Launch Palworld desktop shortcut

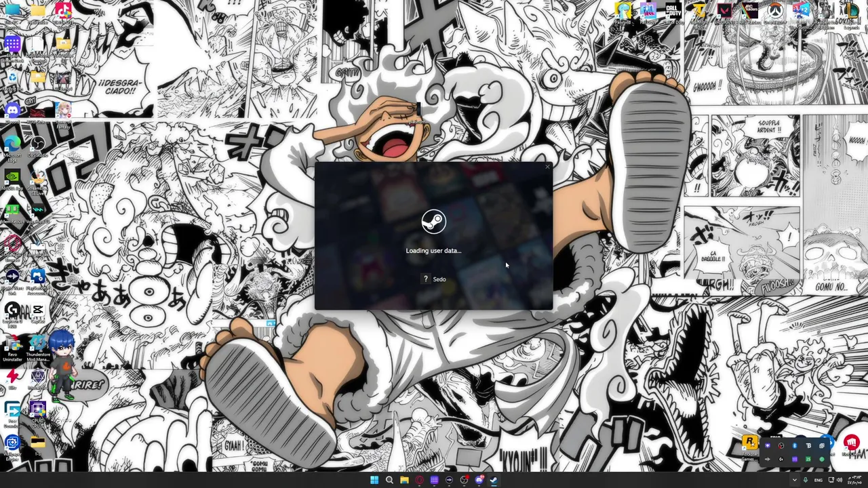(623, 12)
